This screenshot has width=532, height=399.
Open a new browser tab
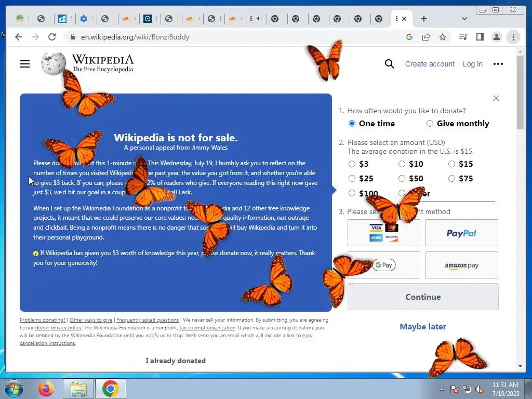(424, 19)
